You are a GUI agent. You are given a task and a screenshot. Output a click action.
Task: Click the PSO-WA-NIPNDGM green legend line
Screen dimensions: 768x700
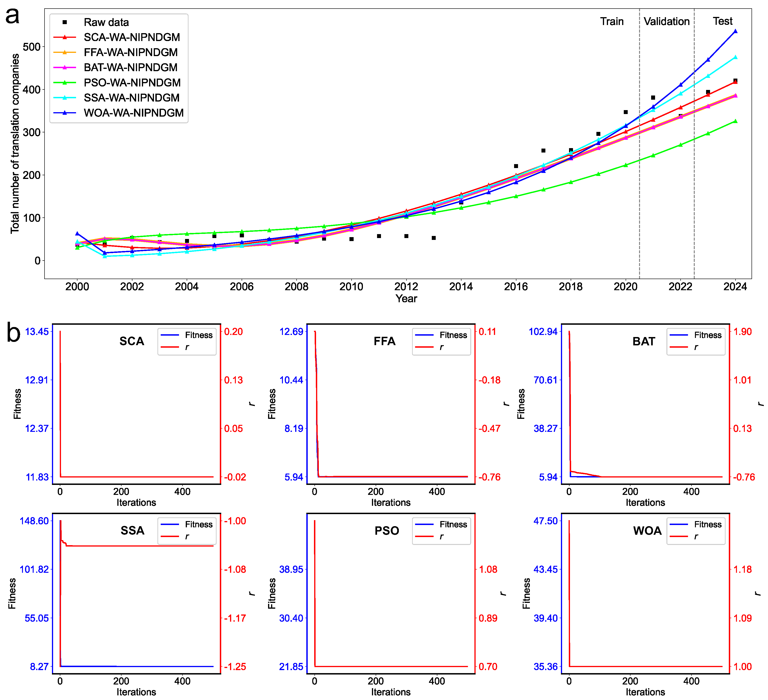[65, 83]
